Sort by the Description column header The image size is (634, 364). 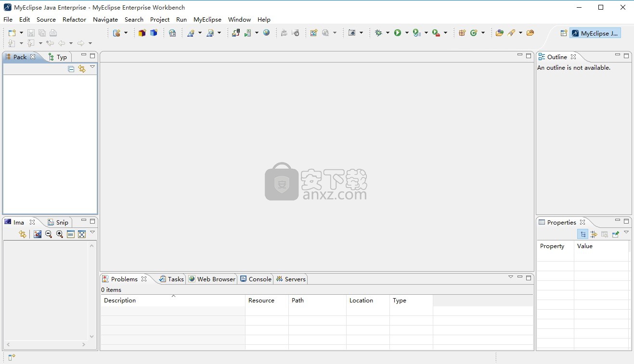pyautogui.click(x=173, y=301)
